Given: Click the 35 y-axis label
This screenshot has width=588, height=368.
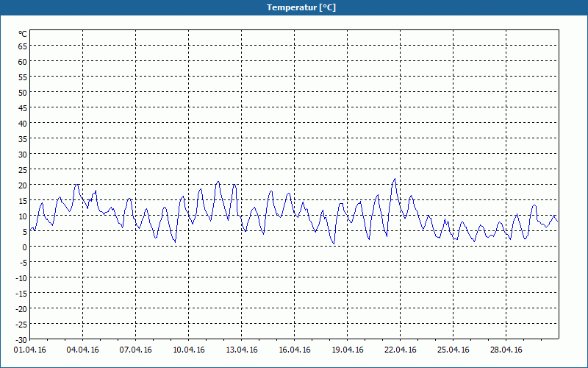Looking at the screenshot, I should click(x=23, y=139).
